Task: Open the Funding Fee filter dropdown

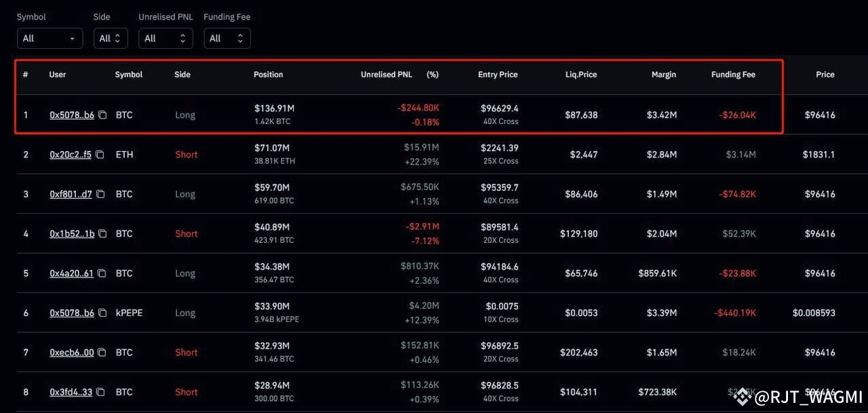Action: [227, 39]
